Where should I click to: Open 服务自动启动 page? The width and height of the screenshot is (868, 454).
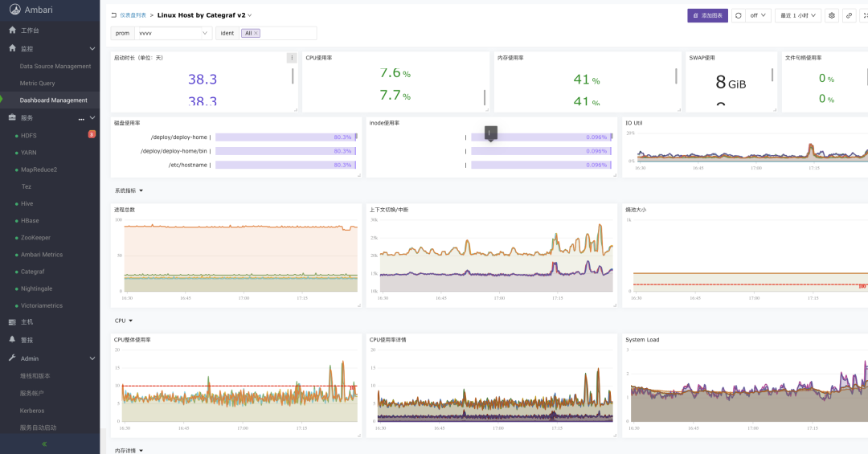click(x=39, y=427)
